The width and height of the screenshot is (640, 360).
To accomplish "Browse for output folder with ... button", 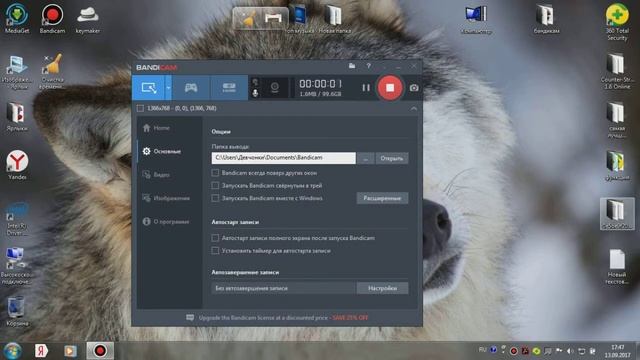I will [365, 158].
